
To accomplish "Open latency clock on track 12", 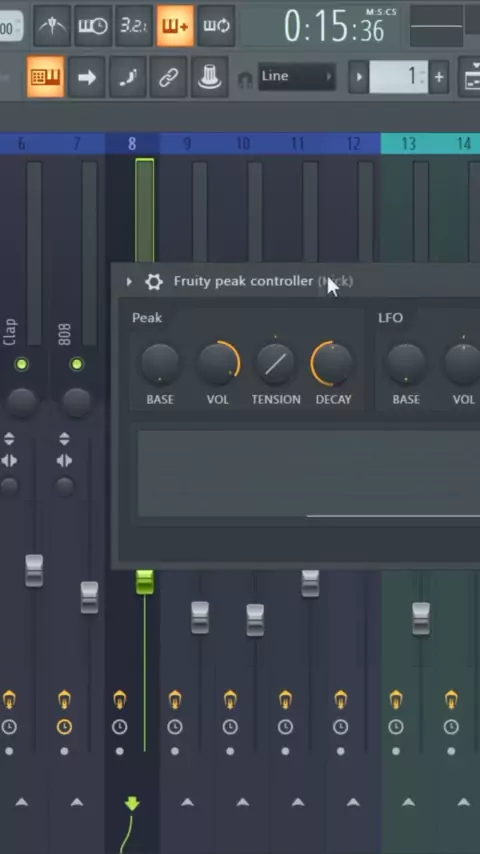I will point(341,727).
